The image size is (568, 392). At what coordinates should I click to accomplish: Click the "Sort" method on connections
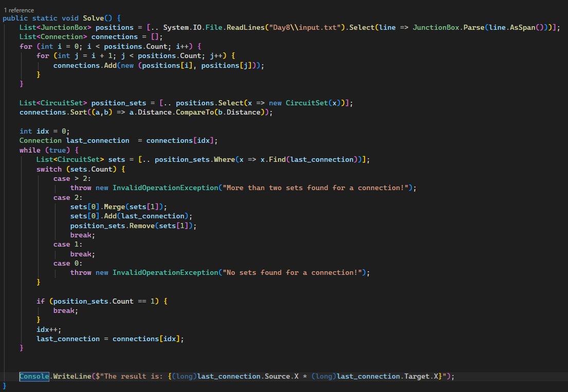coord(79,112)
